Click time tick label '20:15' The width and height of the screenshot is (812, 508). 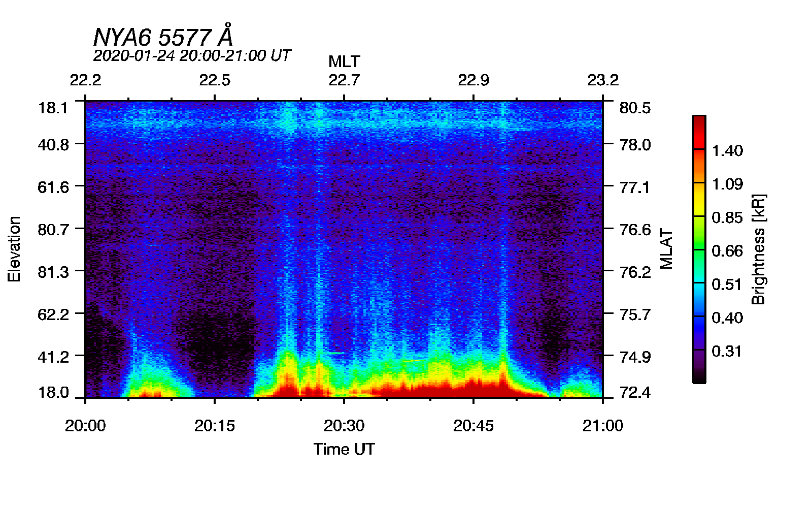click(215, 426)
